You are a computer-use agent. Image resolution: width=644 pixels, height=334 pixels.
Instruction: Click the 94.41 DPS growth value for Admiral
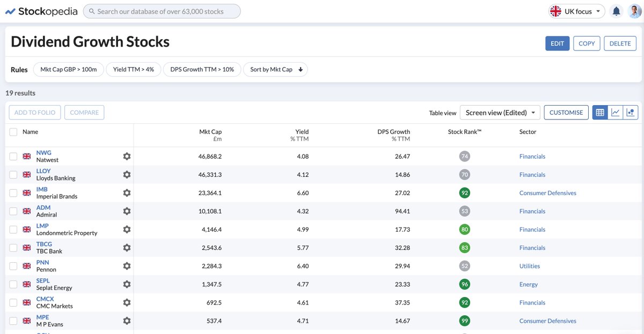pos(402,211)
